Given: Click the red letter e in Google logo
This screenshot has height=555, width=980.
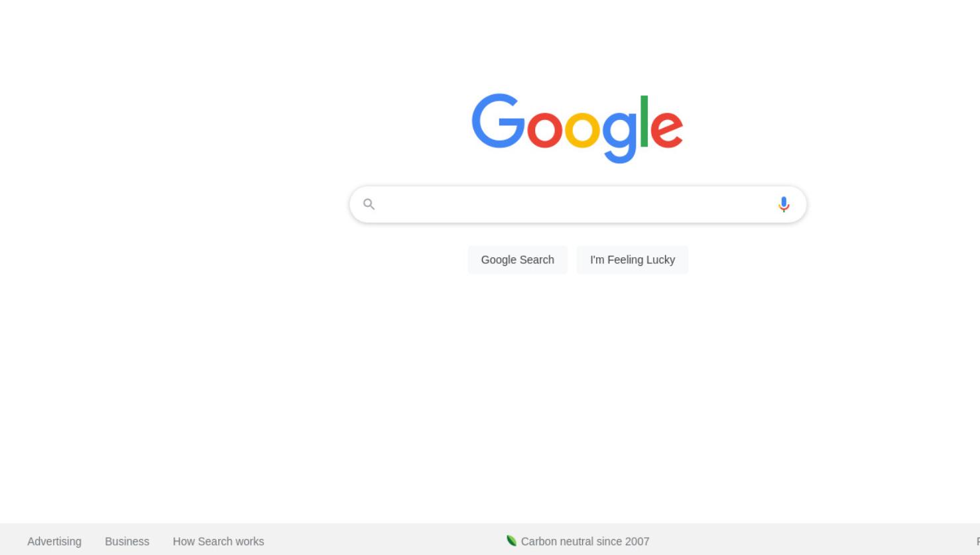Looking at the screenshot, I should coord(666,129).
